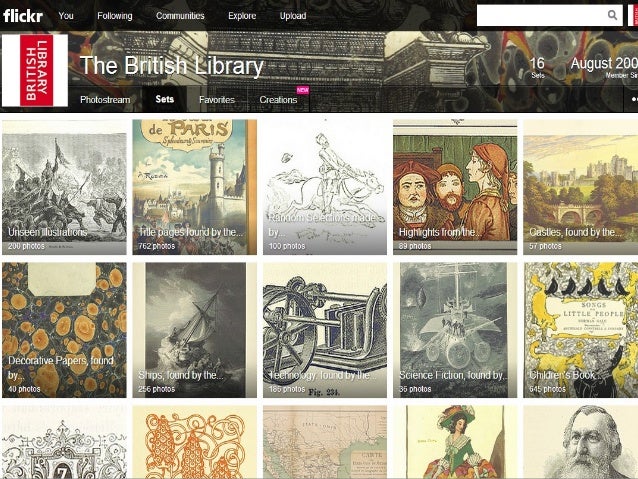638x479 pixels.
Task: Click The British Library title
Action: pos(172,65)
